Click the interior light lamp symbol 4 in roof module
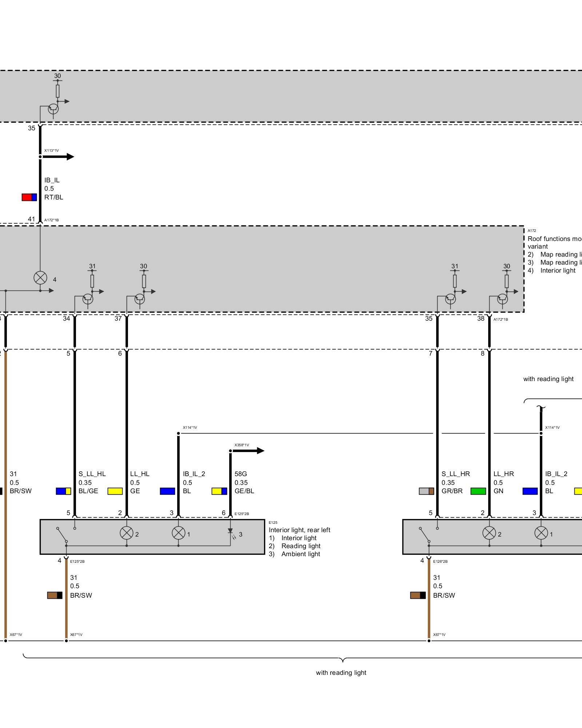Screen dimensions: 582x728 [x=40, y=278]
